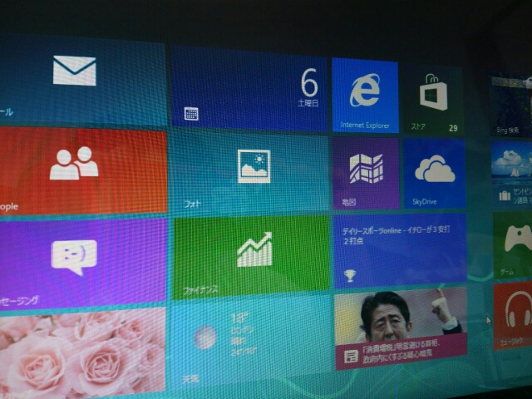The image size is (532, 399).
Task: Open the People tile
Action: pos(83,170)
